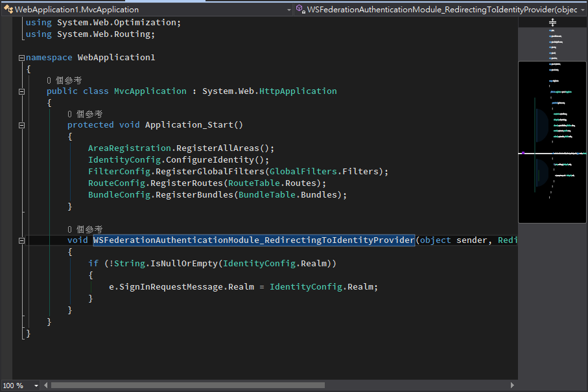Collapse the Application_Start method block

[x=22, y=125]
